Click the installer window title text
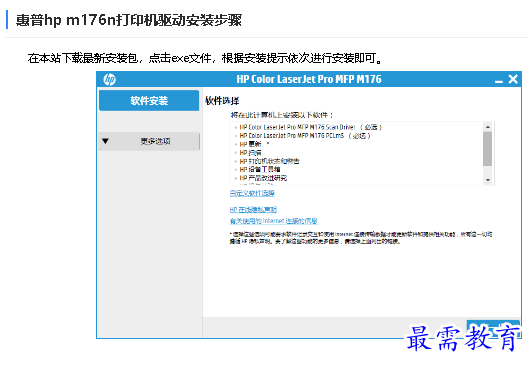The width and height of the screenshot is (528, 370). point(309,79)
